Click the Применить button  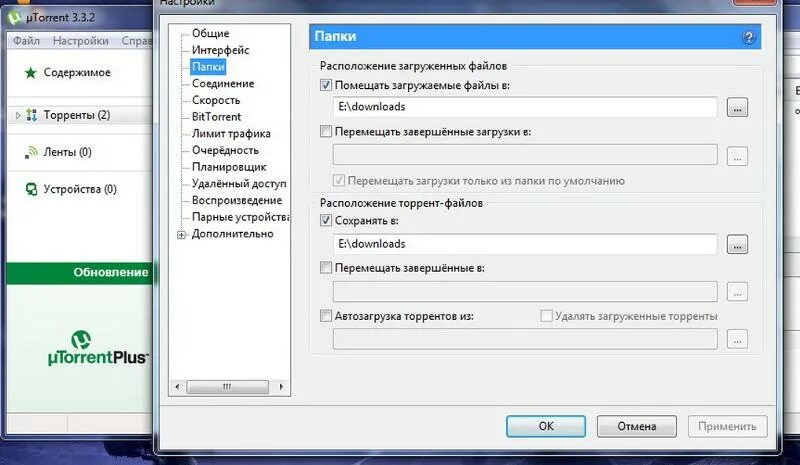click(727, 426)
